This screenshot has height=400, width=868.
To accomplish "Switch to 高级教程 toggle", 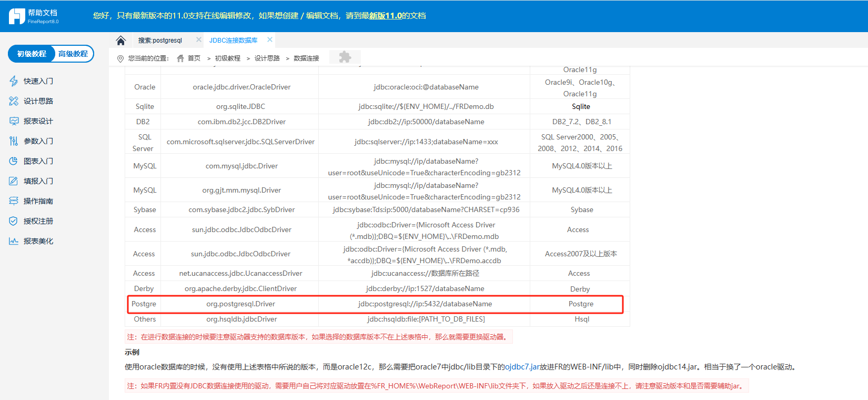I will click(x=73, y=54).
